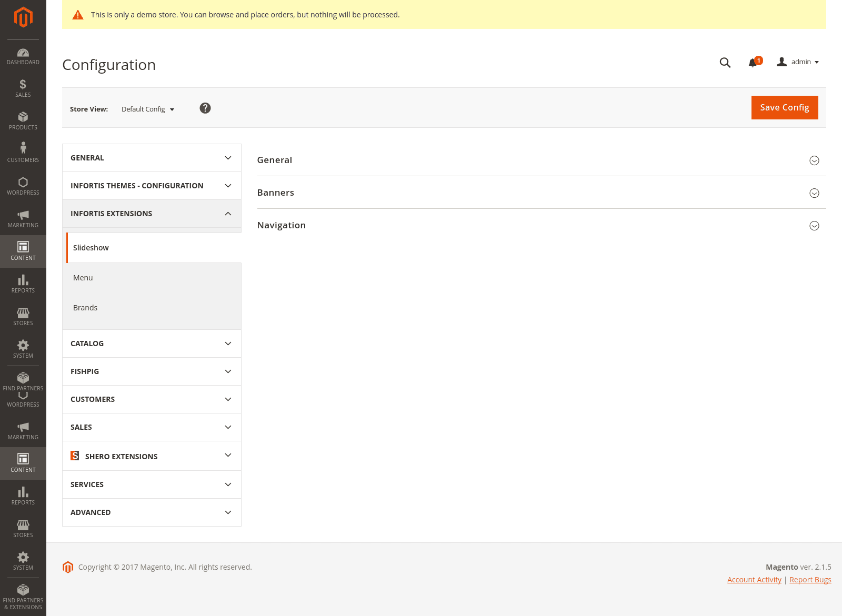The height and width of the screenshot is (616, 842).
Task: Click the copyright 2017 Magento text
Action: pos(165,567)
